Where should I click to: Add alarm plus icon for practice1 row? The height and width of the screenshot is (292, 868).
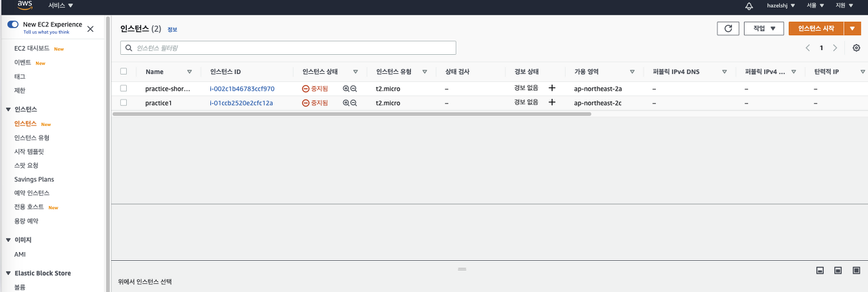click(552, 102)
